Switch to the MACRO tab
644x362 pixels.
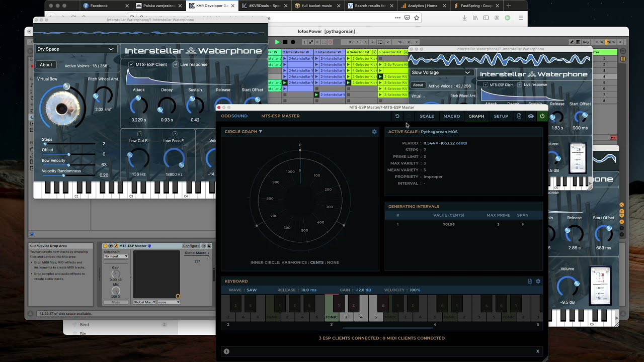[x=451, y=116]
